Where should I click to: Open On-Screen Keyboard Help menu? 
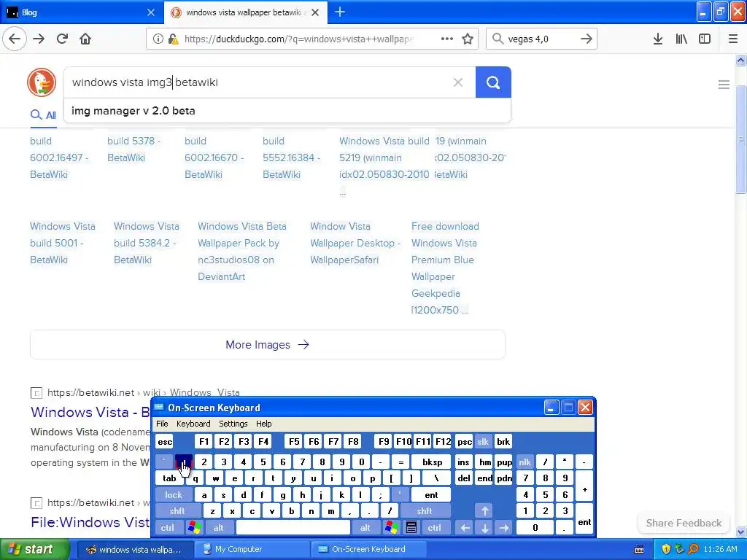[x=264, y=424]
